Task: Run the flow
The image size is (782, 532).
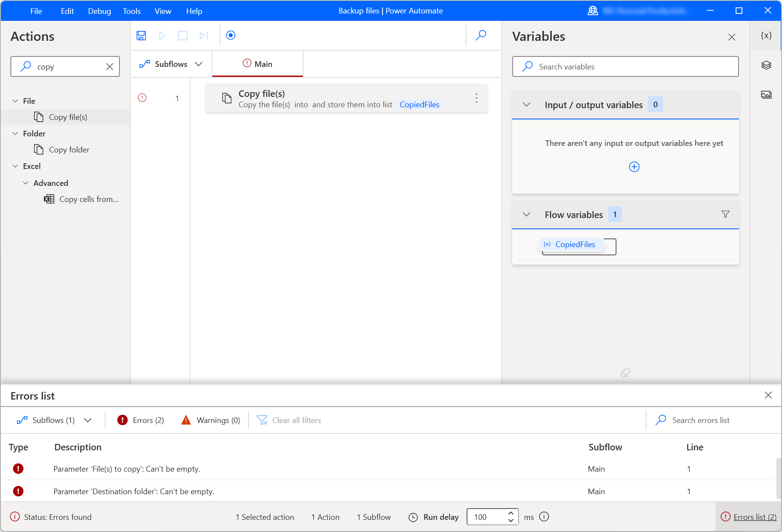Action: click(x=162, y=36)
